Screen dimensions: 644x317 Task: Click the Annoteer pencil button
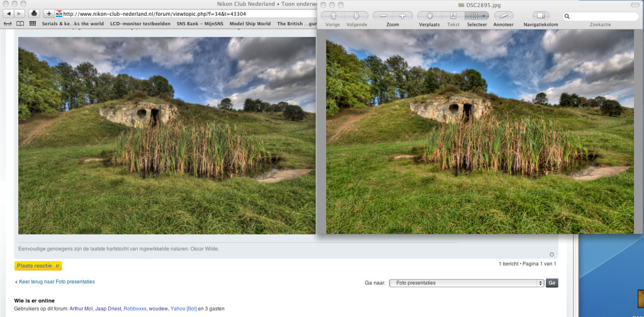coord(504,16)
